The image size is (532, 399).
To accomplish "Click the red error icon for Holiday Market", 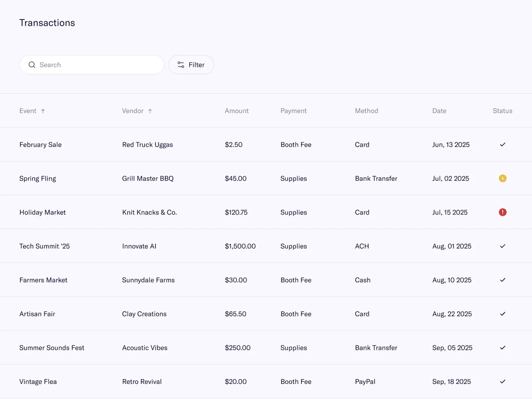I will coord(503,212).
